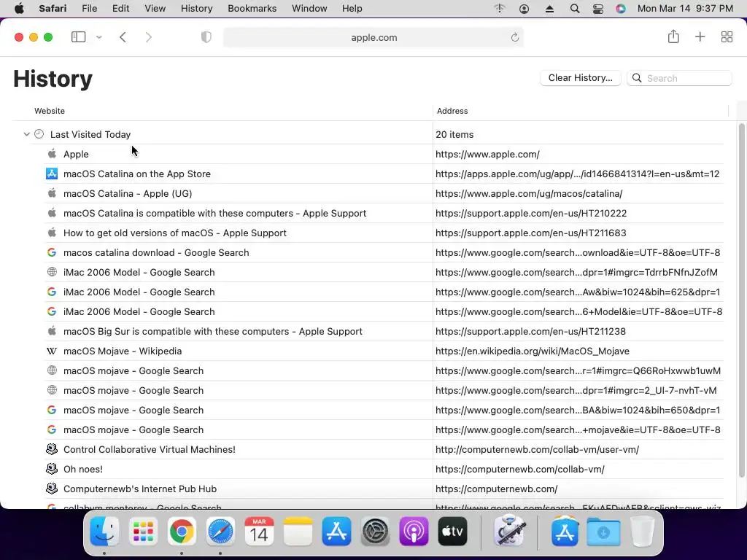
Task: Open Spotlight search in menu bar
Action: [x=575, y=9]
